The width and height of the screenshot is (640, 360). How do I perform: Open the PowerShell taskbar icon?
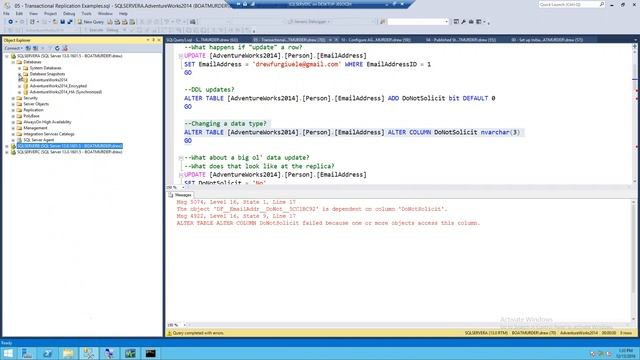click(48, 353)
